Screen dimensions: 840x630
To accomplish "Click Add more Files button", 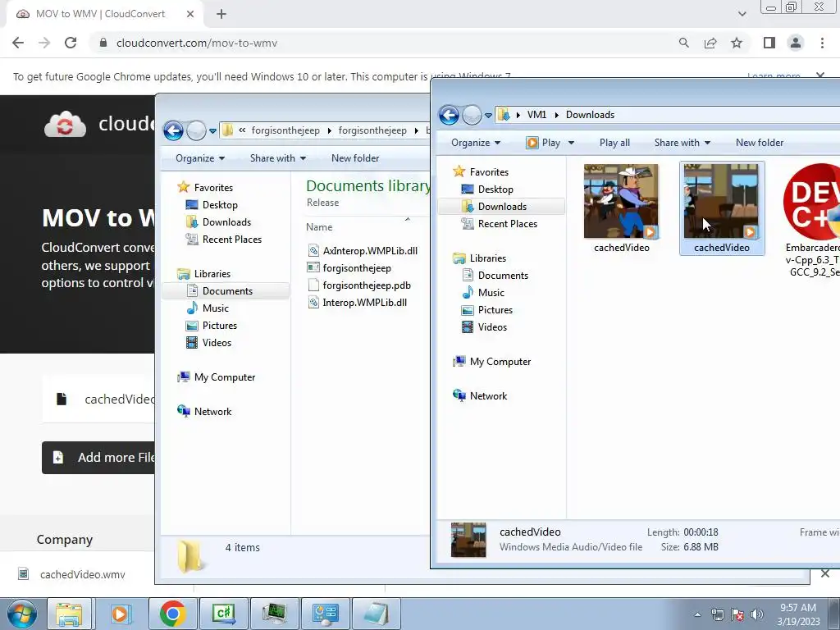I will point(98,458).
